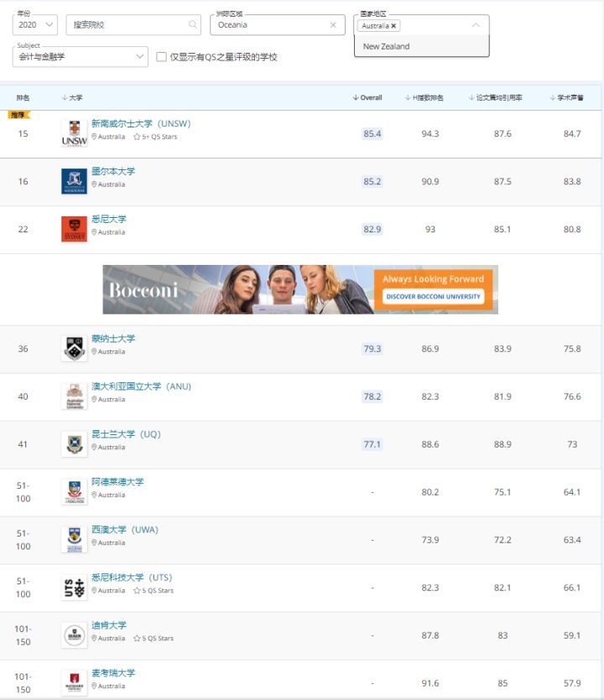
Task: Click H-index value 91.6 for 麦考瑞大学
Action: 430,683
